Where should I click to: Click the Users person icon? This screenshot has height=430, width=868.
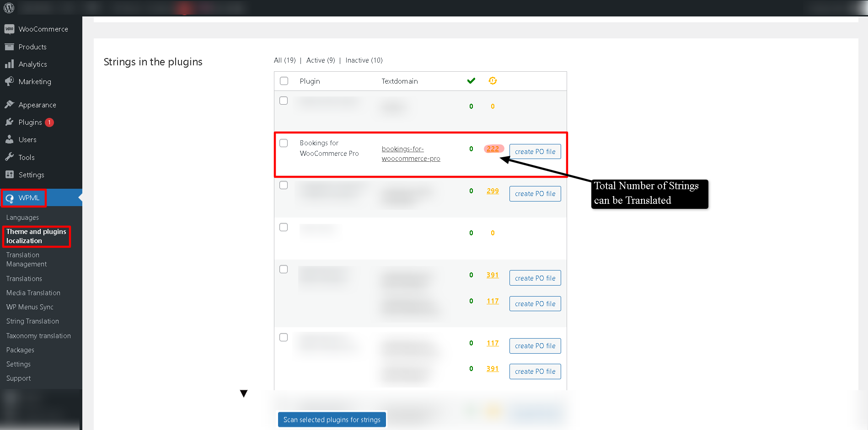(9, 139)
